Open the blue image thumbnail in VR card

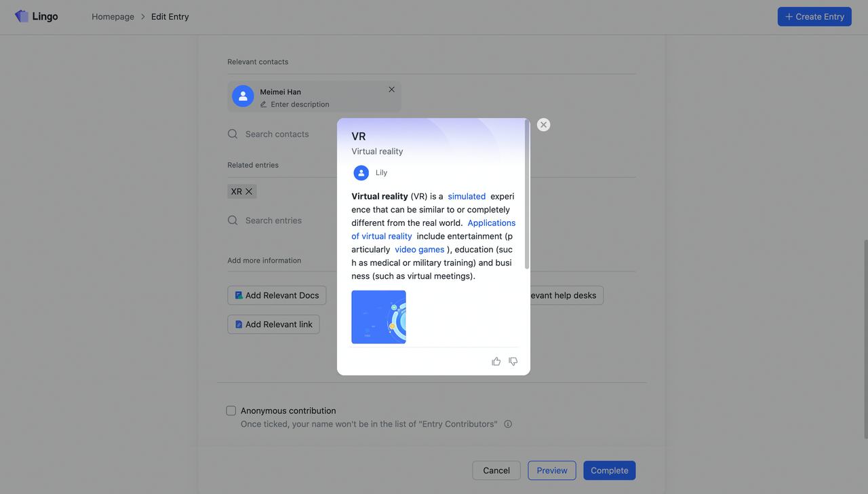378,317
